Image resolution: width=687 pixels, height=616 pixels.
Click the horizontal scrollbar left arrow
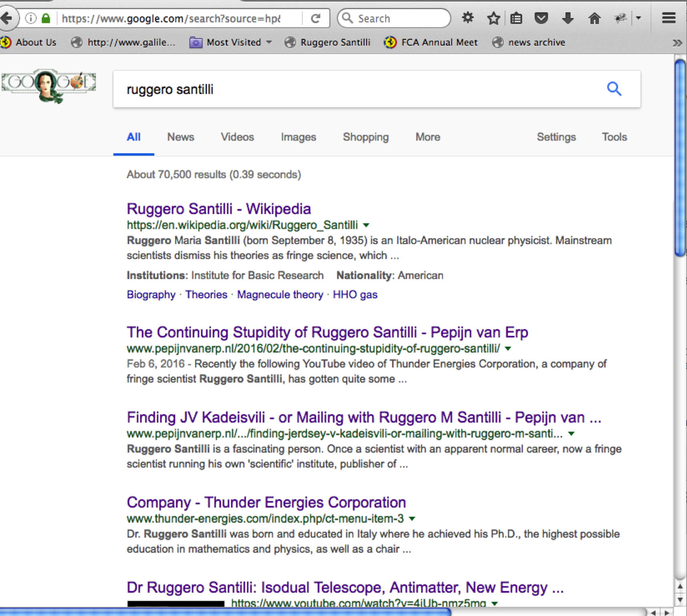(x=654, y=612)
